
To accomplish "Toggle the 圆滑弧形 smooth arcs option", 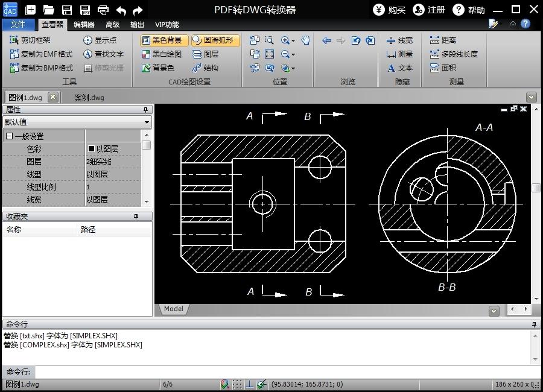I will pos(215,40).
